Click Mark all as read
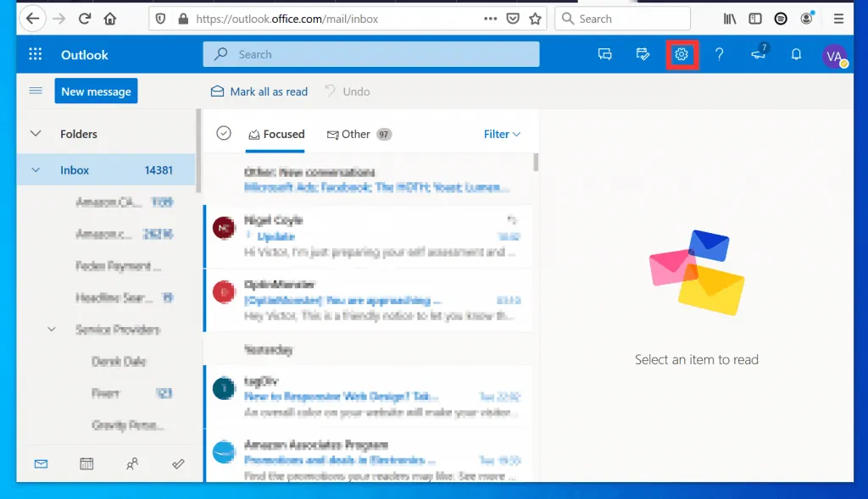The image size is (868, 499). click(x=259, y=91)
